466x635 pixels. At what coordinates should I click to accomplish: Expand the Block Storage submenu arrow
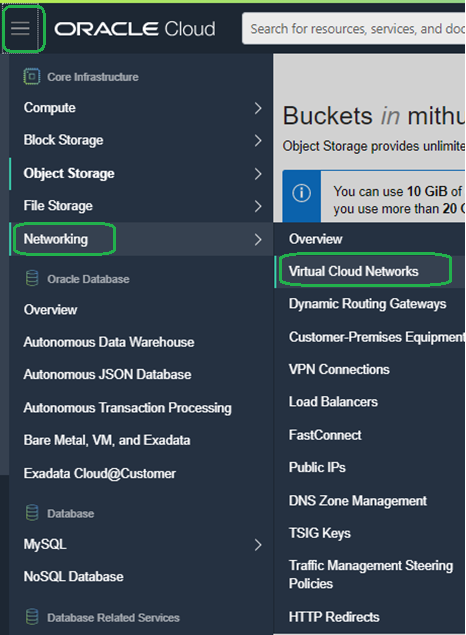[258, 141]
